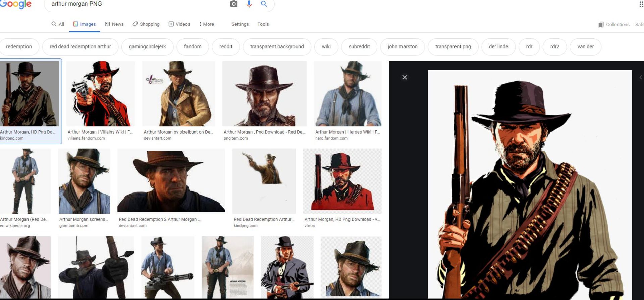Open kindpng.com aiming-pistol thumbnail
This screenshot has width=644, height=300.
click(x=264, y=181)
